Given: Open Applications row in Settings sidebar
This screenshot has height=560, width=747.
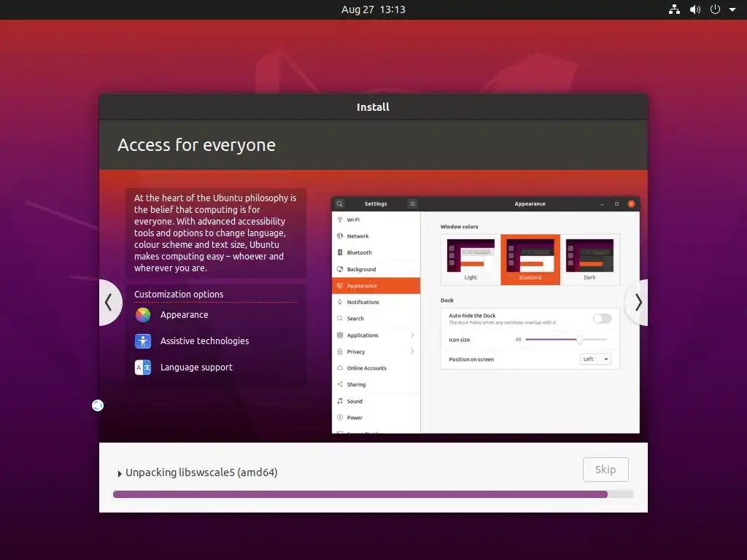Looking at the screenshot, I should coord(376,335).
